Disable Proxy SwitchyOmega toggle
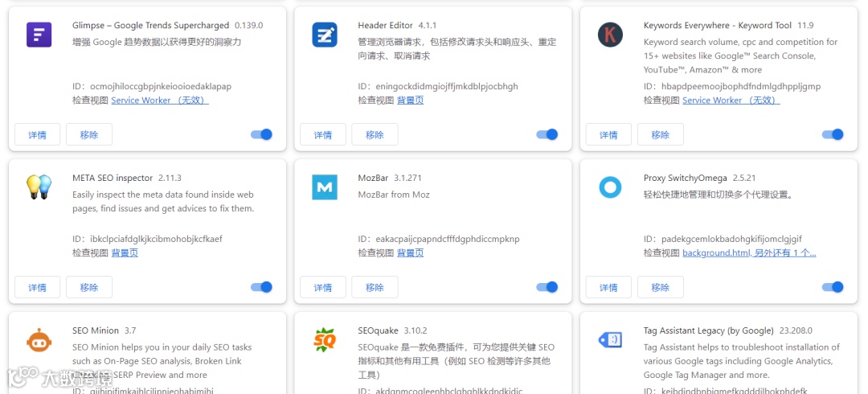The height and width of the screenshot is (394, 868). click(833, 286)
